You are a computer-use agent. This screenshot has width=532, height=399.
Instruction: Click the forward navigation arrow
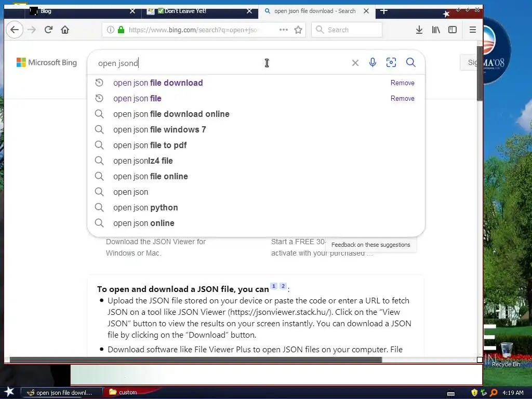click(32, 30)
